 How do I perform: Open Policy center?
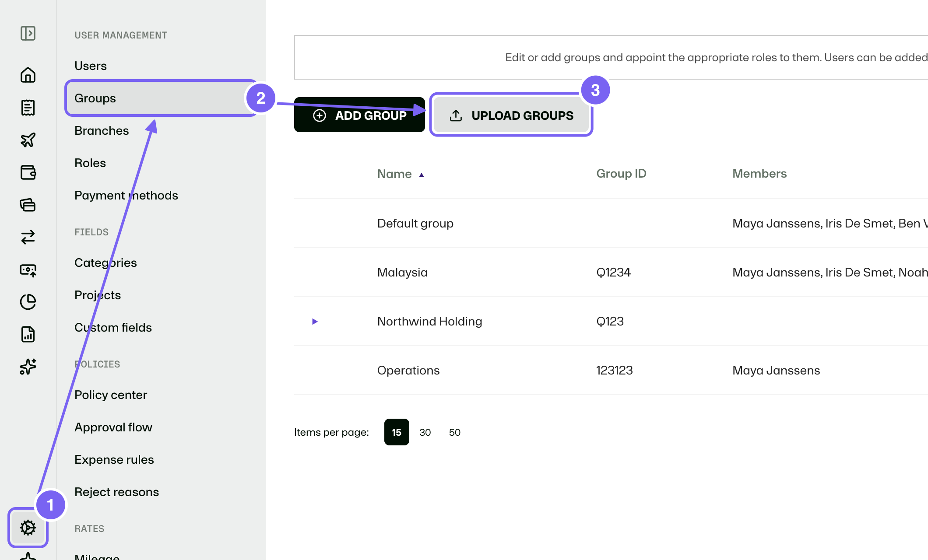click(x=111, y=395)
